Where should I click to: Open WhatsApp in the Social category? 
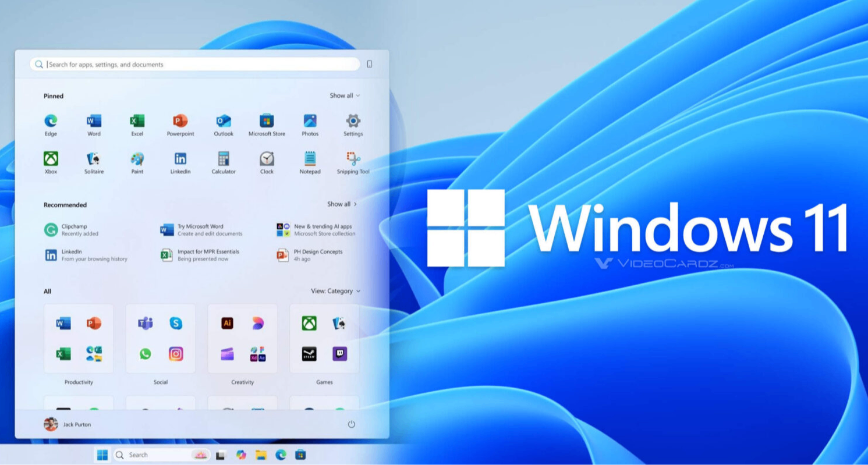coord(145,354)
